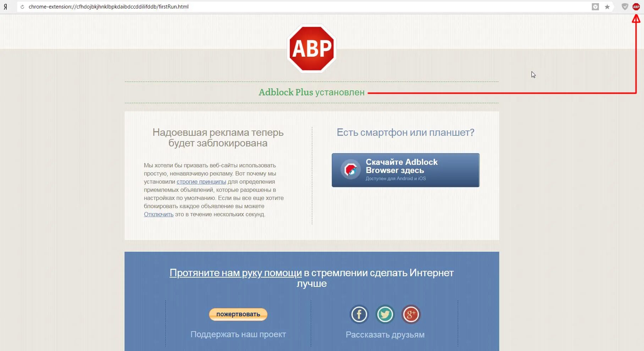Share via the Google+ icon

(411, 314)
